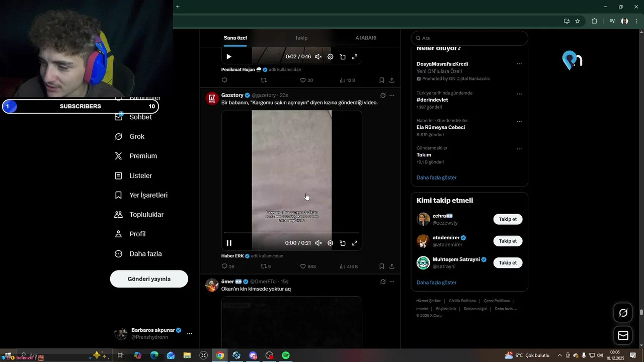Open the Gizlilik Politikası footer link
The height and width of the screenshot is (362, 644).
tap(462, 301)
